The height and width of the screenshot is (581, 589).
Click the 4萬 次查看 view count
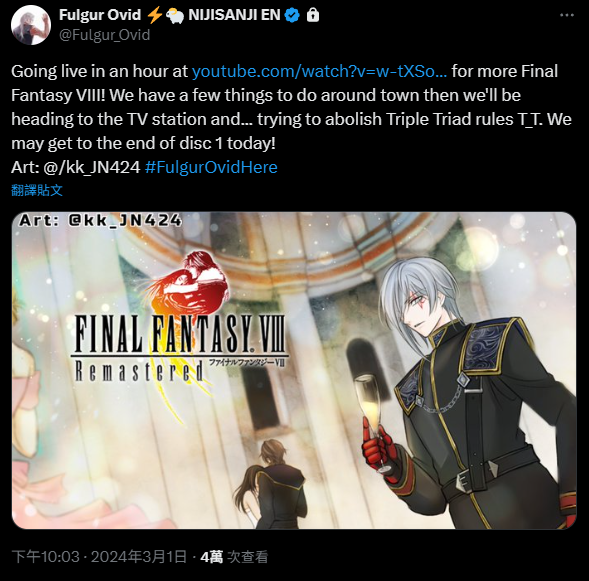(x=234, y=557)
